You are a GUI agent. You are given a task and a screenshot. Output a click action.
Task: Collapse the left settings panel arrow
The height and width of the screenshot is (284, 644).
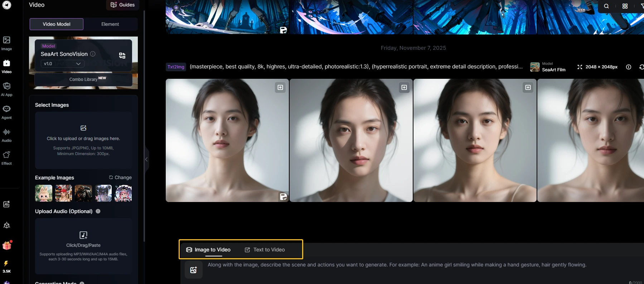[146, 159]
